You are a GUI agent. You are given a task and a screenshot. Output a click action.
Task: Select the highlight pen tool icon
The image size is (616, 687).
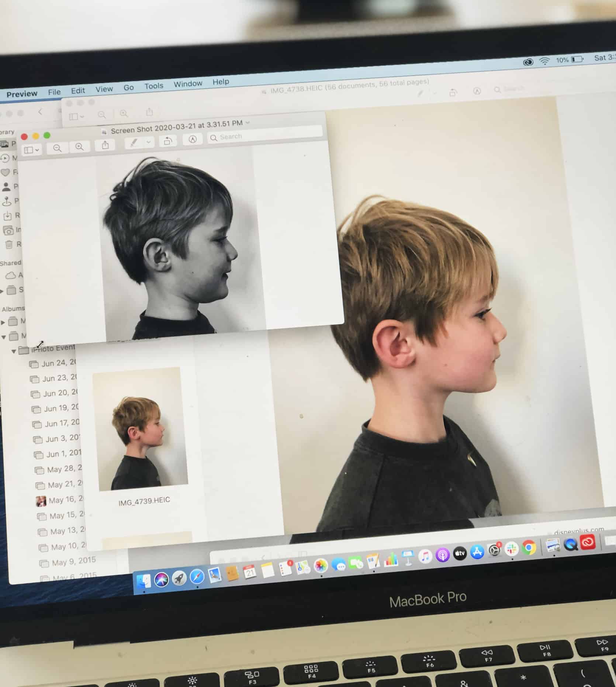134,142
